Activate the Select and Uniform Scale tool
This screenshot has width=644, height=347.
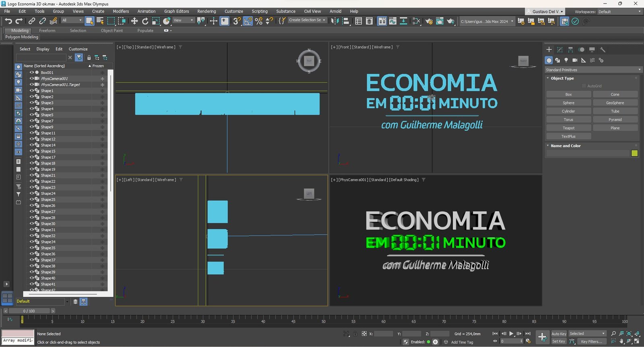click(156, 21)
